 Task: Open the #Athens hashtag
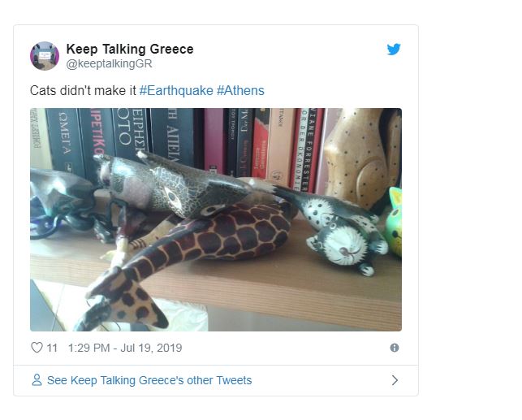click(x=240, y=90)
